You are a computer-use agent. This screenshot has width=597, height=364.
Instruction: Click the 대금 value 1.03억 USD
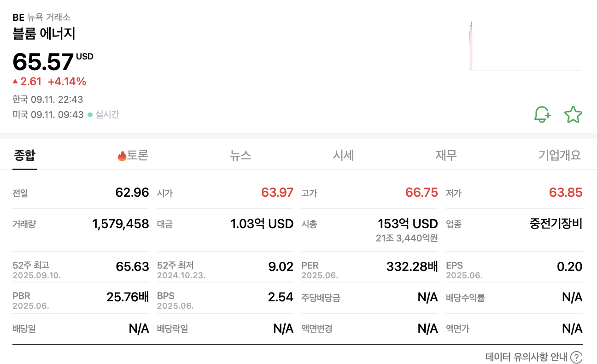pyautogui.click(x=262, y=224)
